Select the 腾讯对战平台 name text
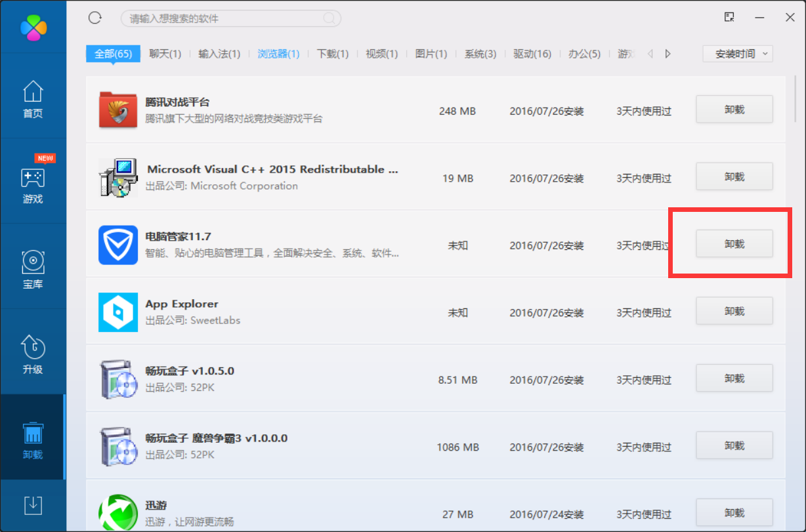The width and height of the screenshot is (806, 532). click(177, 102)
